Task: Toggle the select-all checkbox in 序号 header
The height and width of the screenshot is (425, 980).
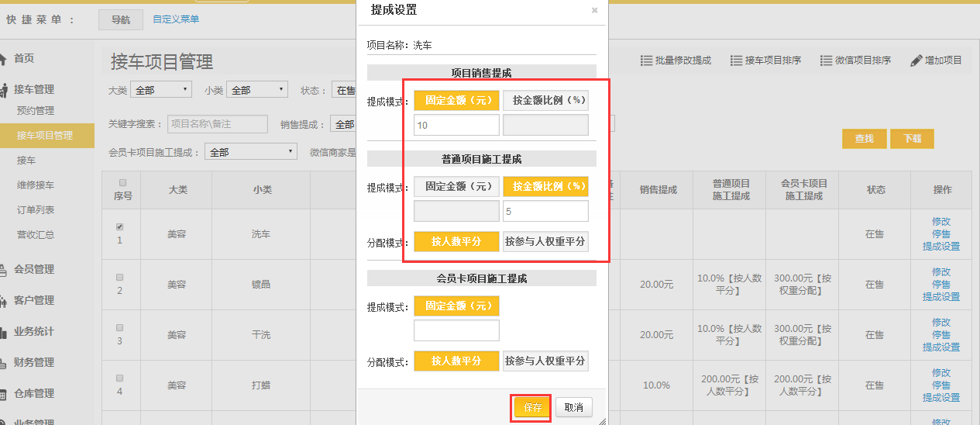Action: [122, 182]
